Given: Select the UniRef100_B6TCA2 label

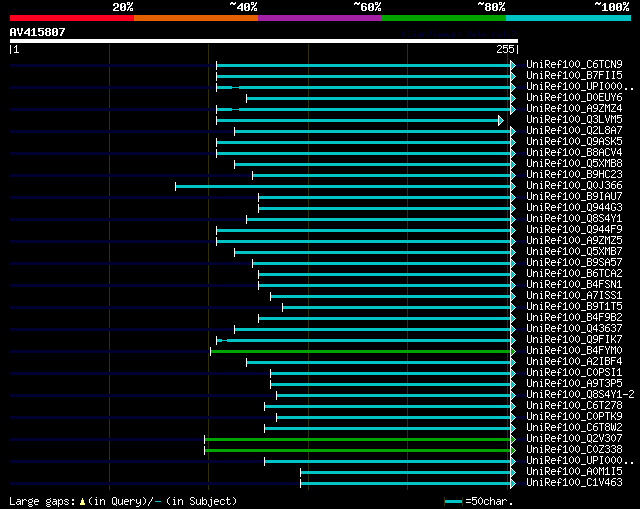Looking at the screenshot, I should coord(574,274).
